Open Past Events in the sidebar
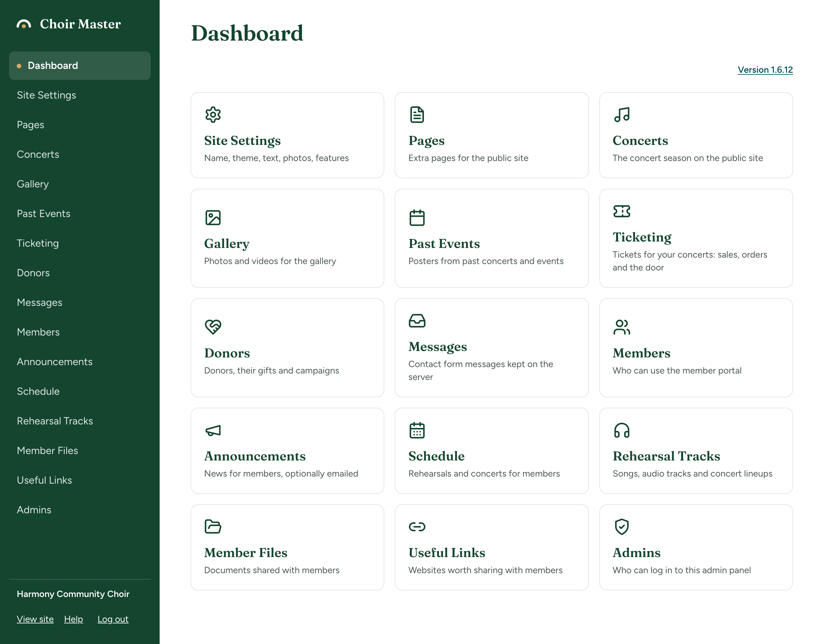This screenshot has width=824, height=644. pos(80,214)
